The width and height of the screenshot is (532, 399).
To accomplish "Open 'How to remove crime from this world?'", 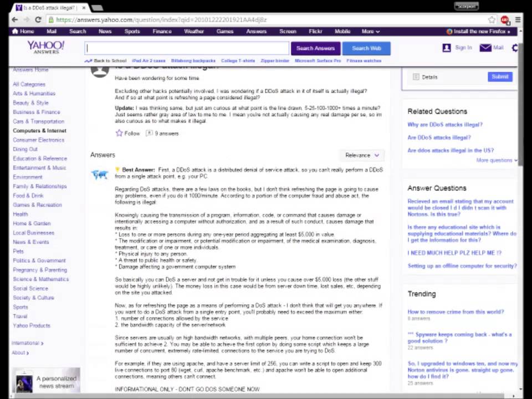I will tap(456, 312).
